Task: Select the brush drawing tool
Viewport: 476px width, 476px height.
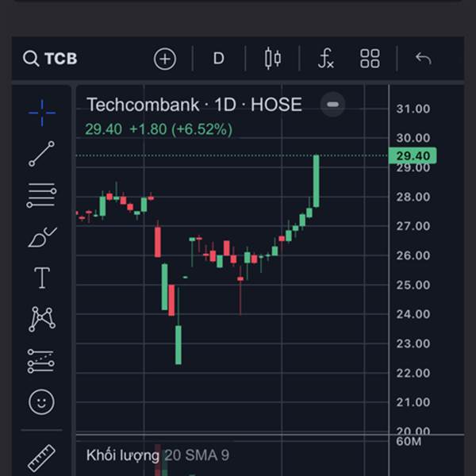Action: 42,237
